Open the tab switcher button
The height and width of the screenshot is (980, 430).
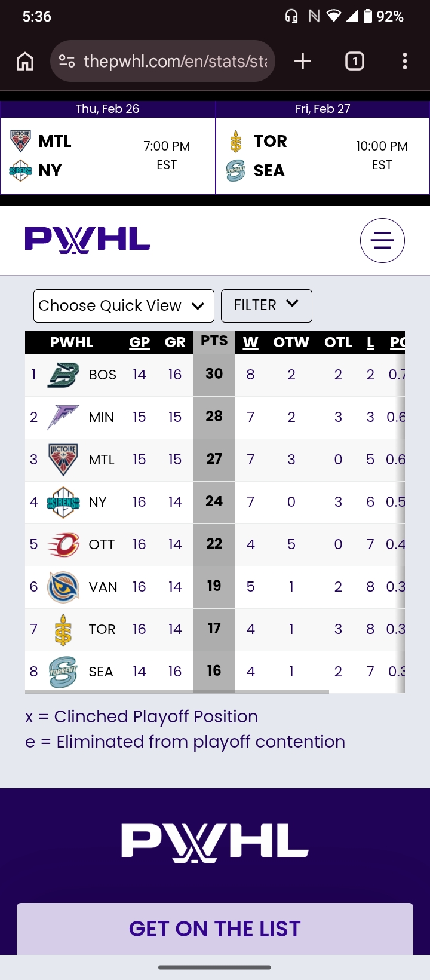(x=354, y=61)
